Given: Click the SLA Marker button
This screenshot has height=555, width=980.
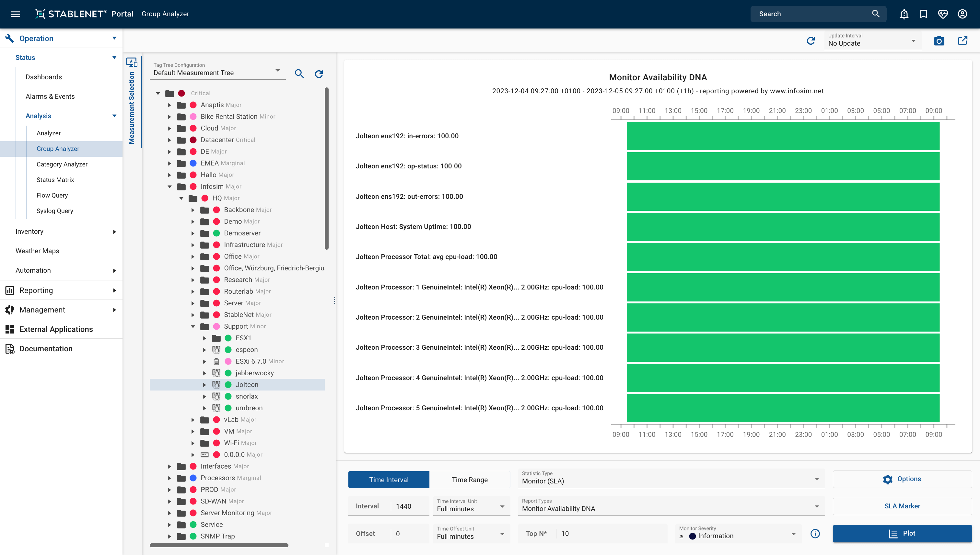Looking at the screenshot, I should [902, 506].
